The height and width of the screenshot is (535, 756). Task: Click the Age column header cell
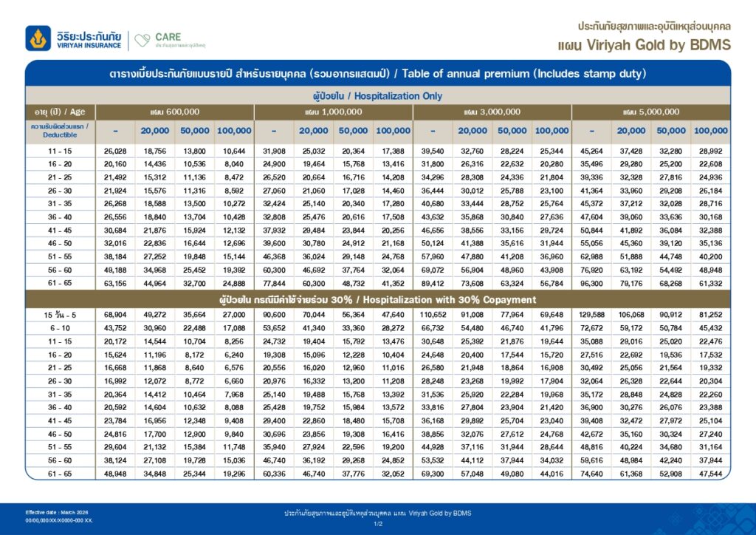[61, 112]
